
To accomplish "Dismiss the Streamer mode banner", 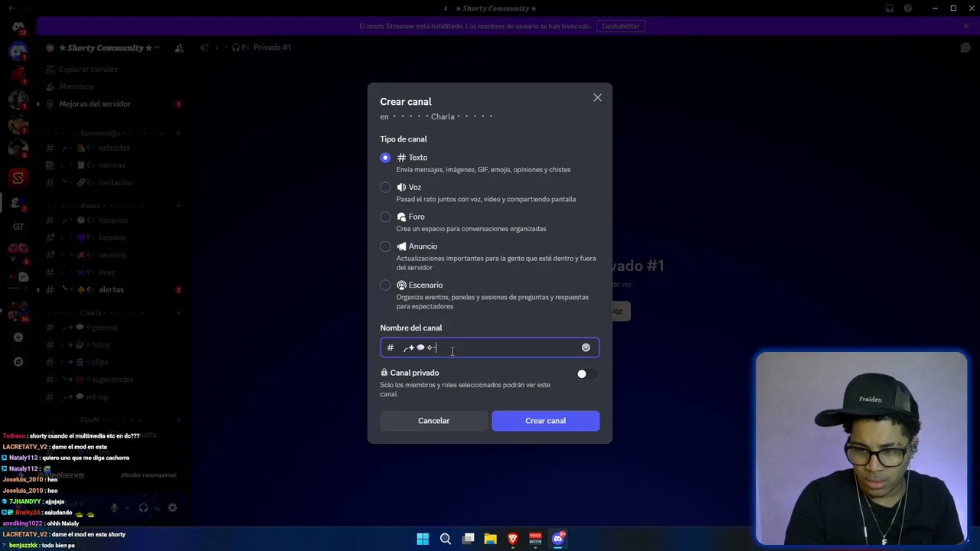I will click(x=966, y=26).
